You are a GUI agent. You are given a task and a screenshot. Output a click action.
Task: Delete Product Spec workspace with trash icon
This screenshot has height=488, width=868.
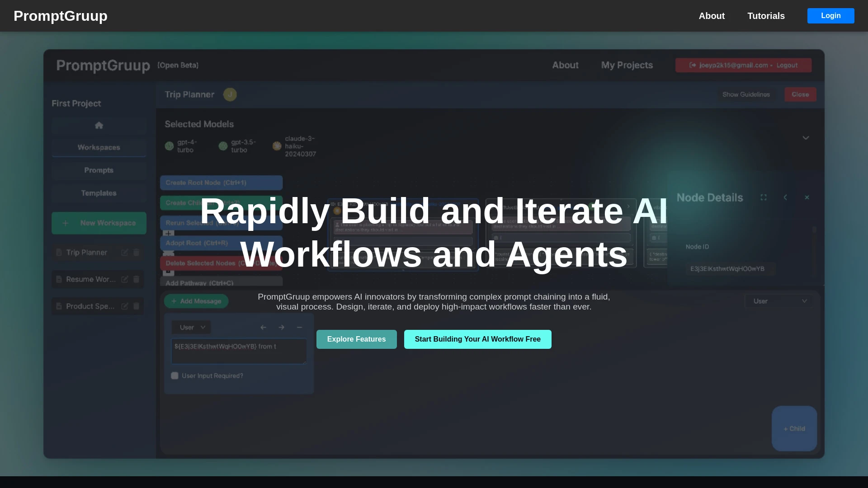click(136, 306)
